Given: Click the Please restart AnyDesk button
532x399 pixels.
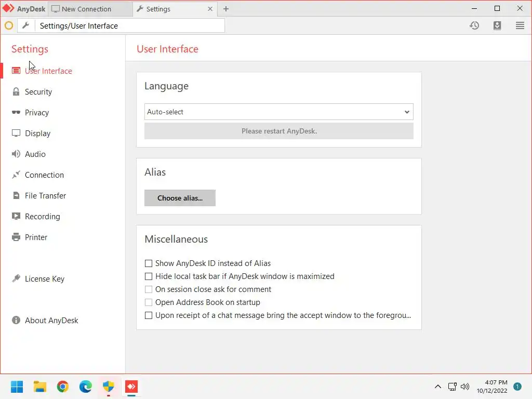Looking at the screenshot, I should click(x=279, y=131).
